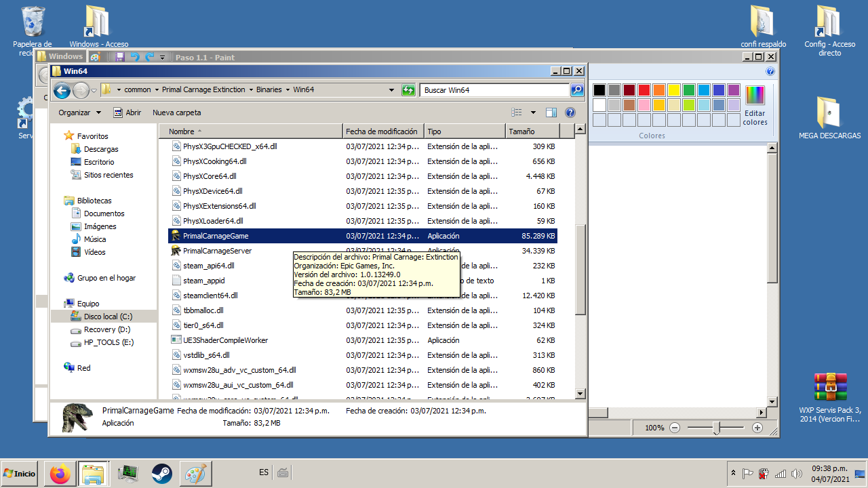Open the HP_TOOLS (E:) drive
This screenshot has width=868, height=488.
tap(108, 342)
